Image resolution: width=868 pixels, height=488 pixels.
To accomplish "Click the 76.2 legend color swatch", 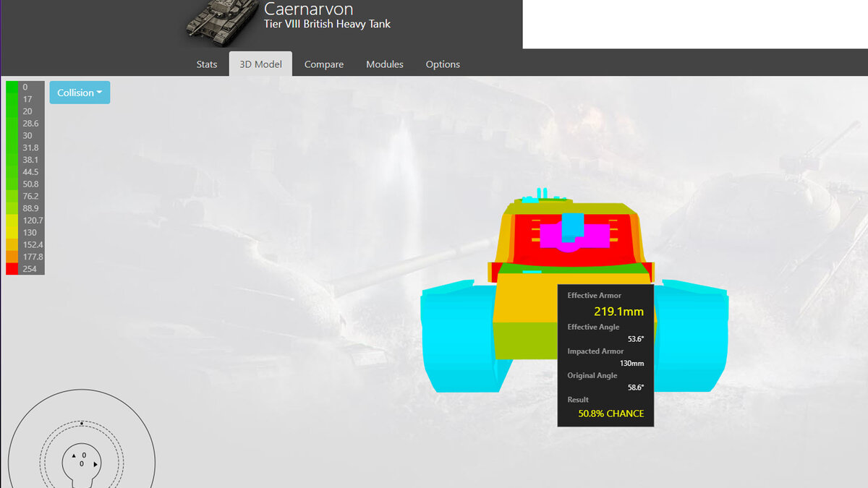I will coord(12,196).
